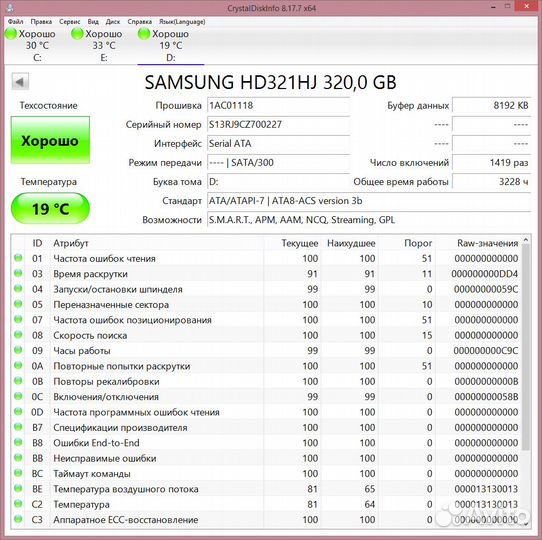Click the attribute list vertical scrollbar thumb
This screenshot has width=542, height=540.
[526, 347]
